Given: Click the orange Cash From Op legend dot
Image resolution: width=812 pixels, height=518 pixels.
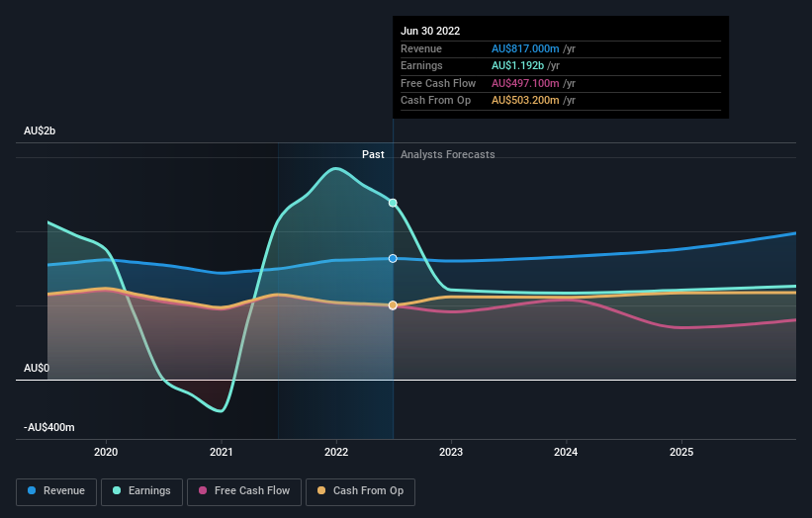Looking at the screenshot, I should [x=321, y=490].
